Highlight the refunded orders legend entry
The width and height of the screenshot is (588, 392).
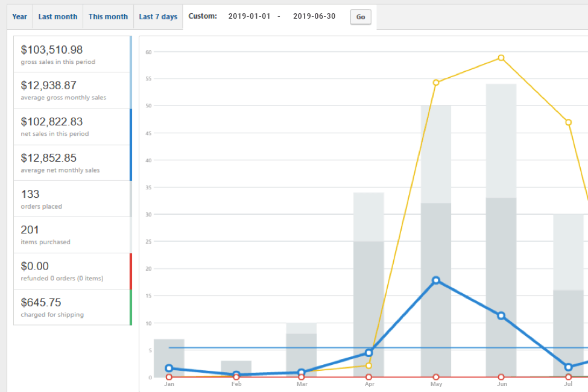(71, 271)
